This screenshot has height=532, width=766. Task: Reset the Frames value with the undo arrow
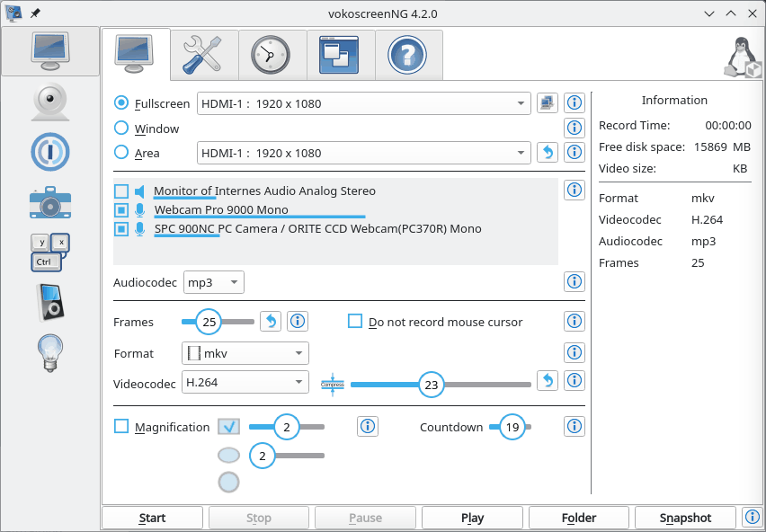tap(270, 321)
